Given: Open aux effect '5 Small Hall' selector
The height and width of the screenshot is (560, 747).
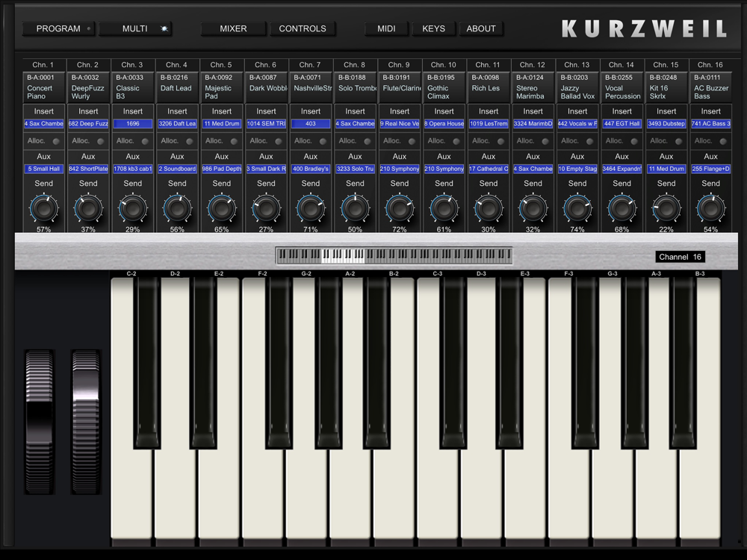Looking at the screenshot, I should click(44, 169).
